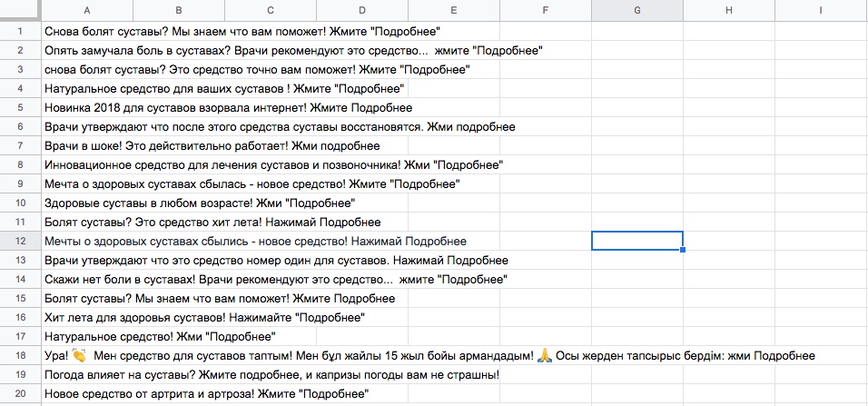Select the select-all corner box
868x406 pixels.
tap(21, 10)
